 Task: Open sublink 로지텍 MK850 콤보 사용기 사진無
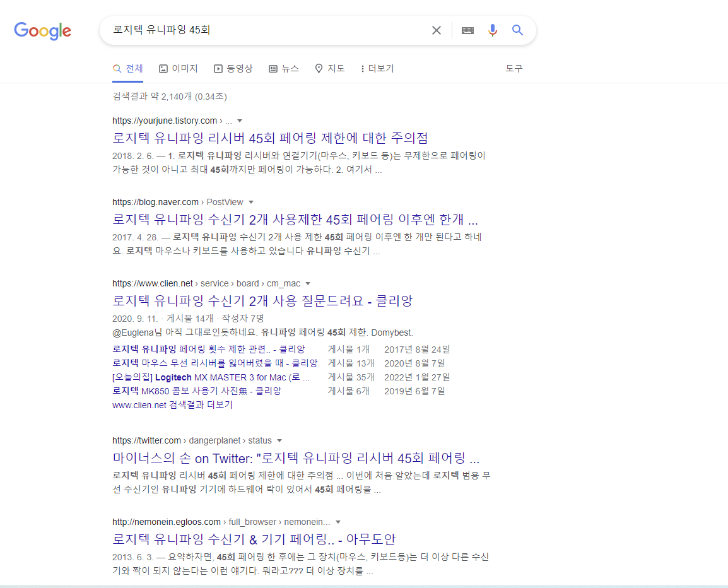coord(197,391)
